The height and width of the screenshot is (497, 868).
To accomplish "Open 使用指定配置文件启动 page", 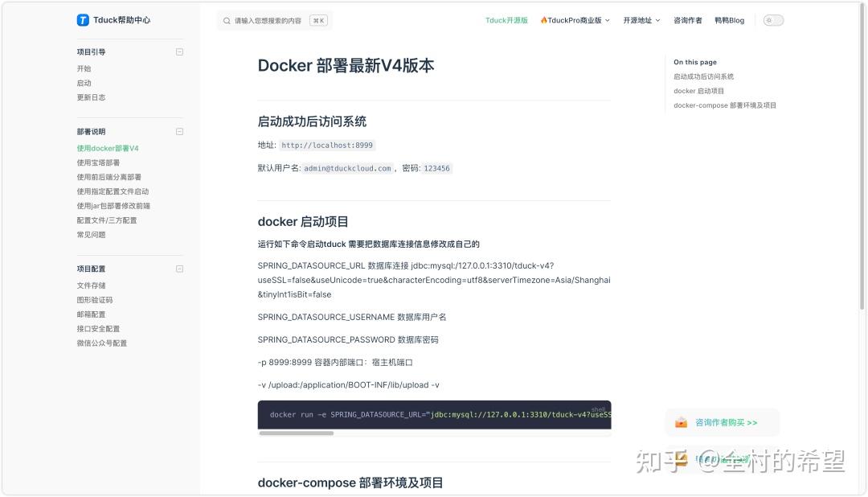I will click(x=113, y=191).
